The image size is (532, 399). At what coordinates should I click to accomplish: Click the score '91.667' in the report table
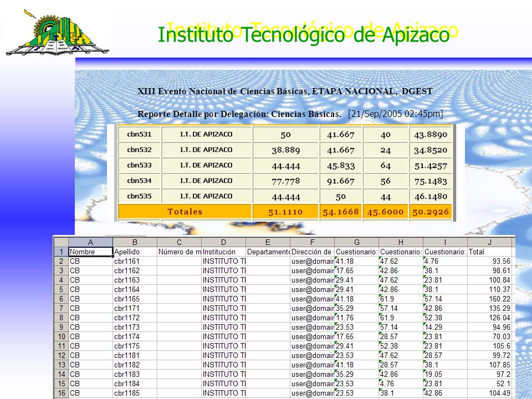(x=341, y=181)
